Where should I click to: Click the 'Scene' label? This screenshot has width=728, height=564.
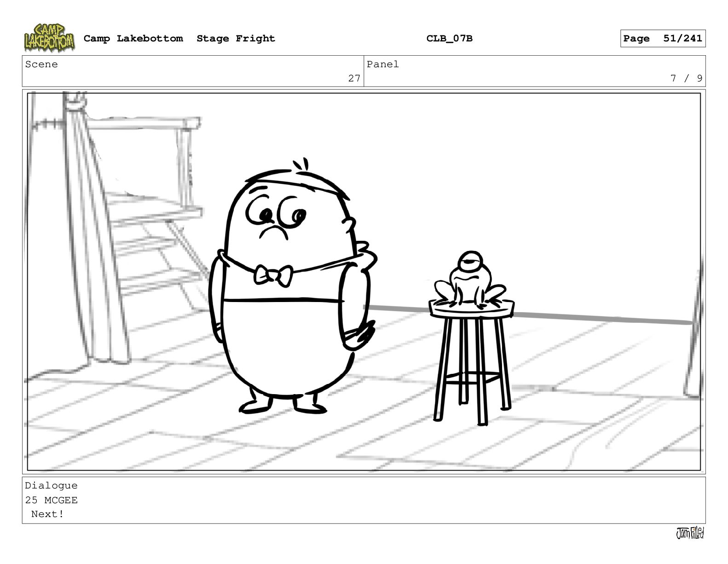[41, 64]
